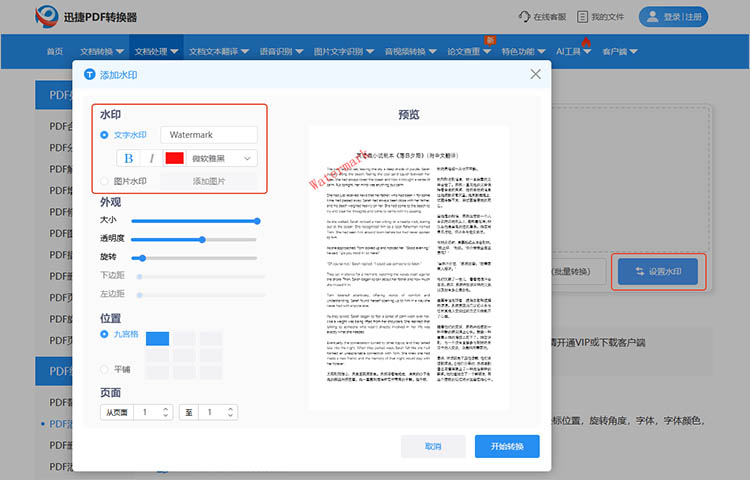
Task: Expand the 文档文本翻译 menu
Action: click(x=219, y=51)
